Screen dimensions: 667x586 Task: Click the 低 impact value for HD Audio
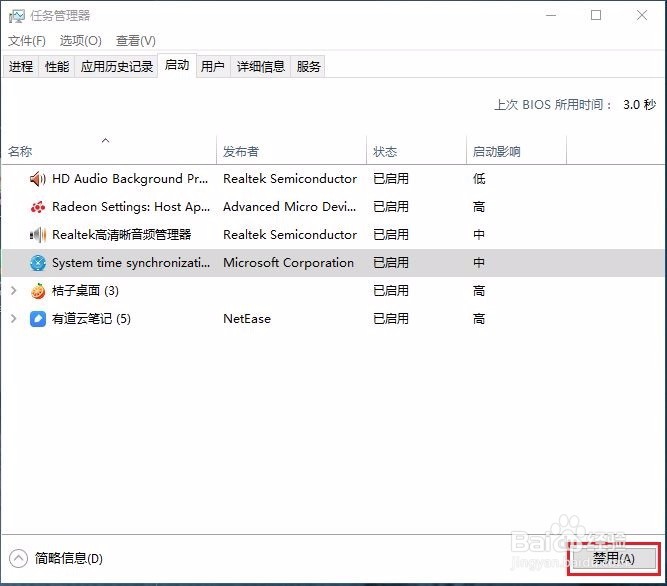pos(479,179)
